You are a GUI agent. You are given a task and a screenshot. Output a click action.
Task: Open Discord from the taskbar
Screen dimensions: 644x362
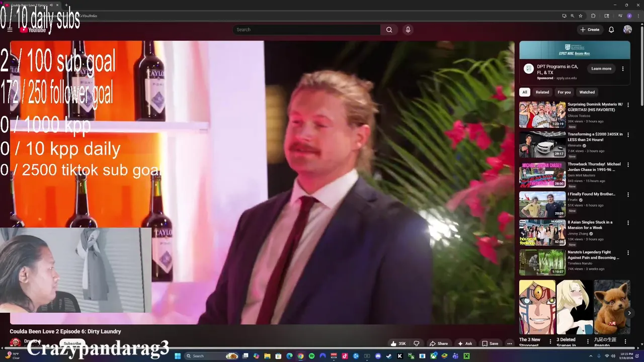[x=378, y=356]
